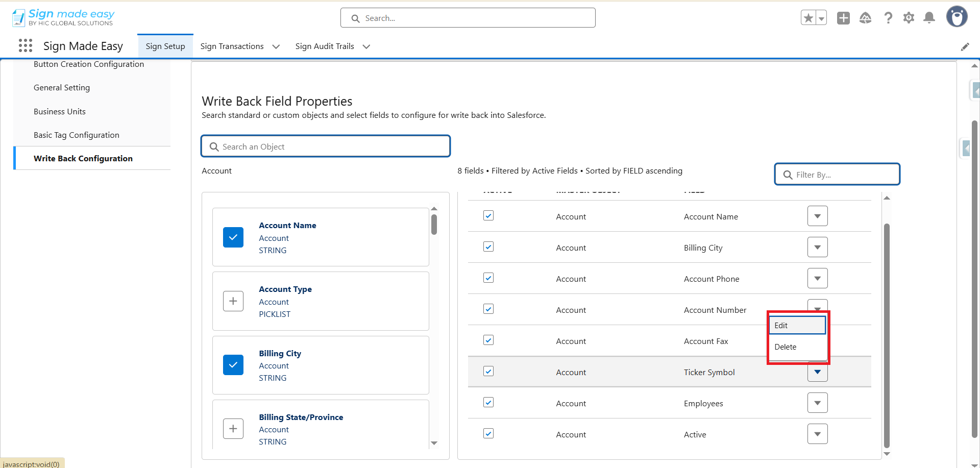Open the App Launcher grid icon

(x=26, y=46)
